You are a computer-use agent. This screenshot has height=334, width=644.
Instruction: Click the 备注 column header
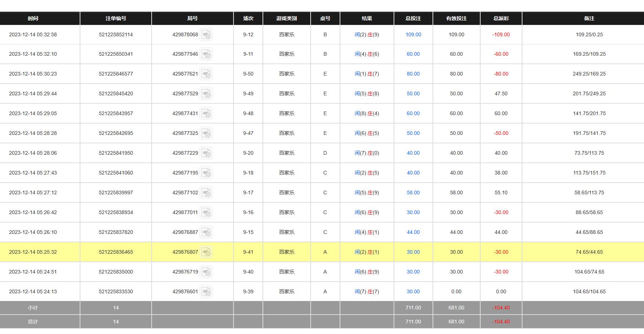click(589, 18)
